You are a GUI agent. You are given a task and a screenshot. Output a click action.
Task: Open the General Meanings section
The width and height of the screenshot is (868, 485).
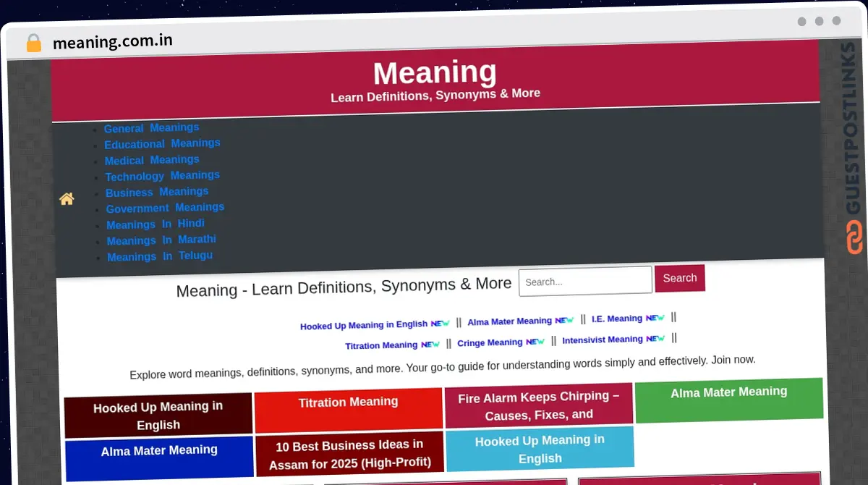coord(151,127)
